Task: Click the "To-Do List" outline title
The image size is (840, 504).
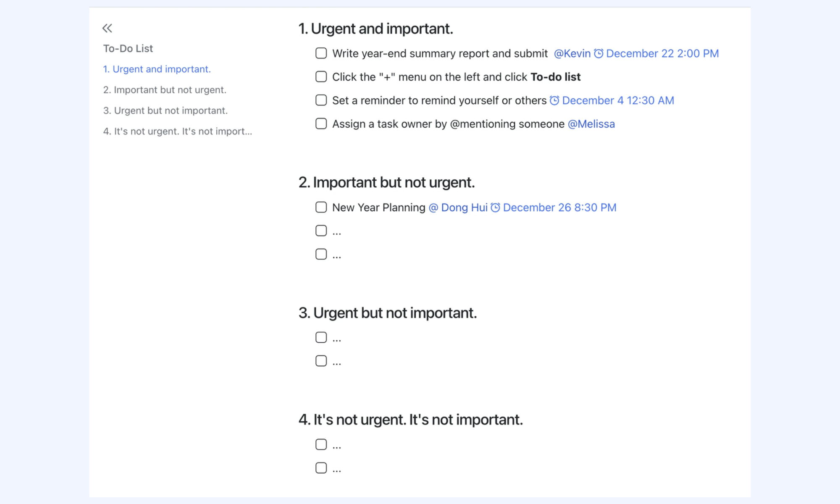Action: pyautogui.click(x=128, y=48)
